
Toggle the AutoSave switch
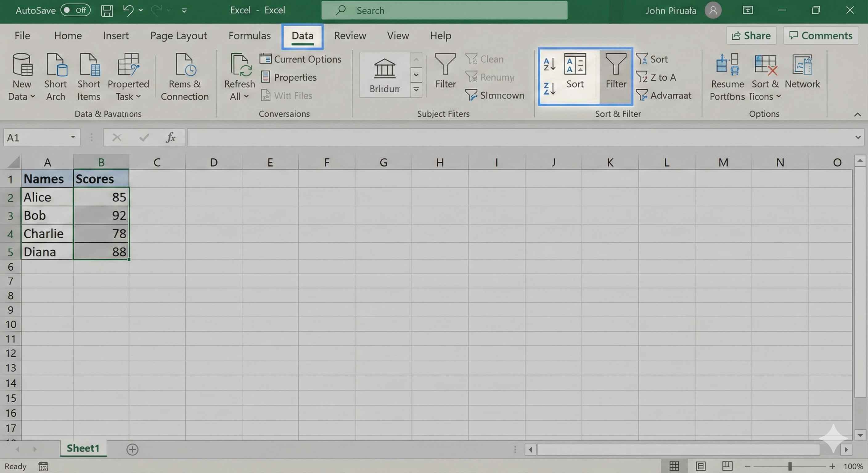point(76,10)
